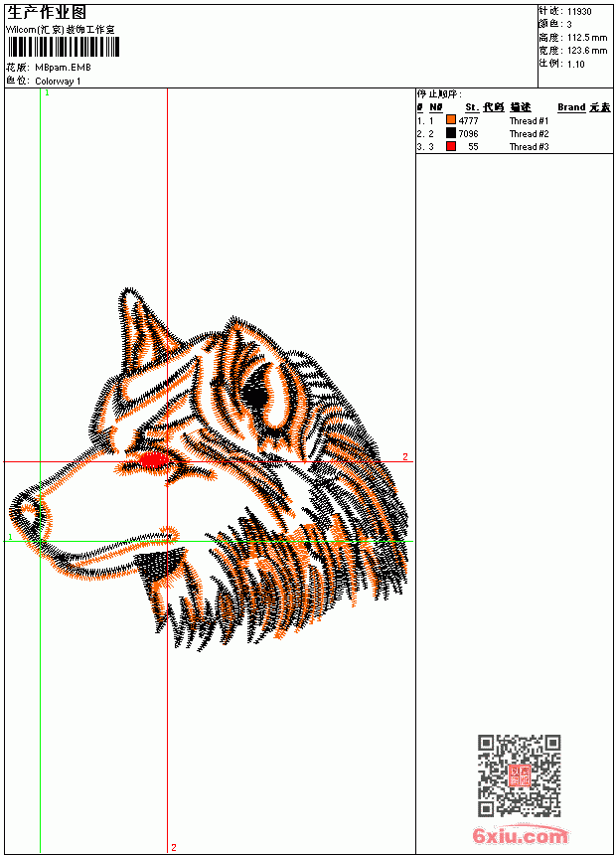Click the red marker 2 at the right
This screenshot has width=616, height=855.
[405, 457]
